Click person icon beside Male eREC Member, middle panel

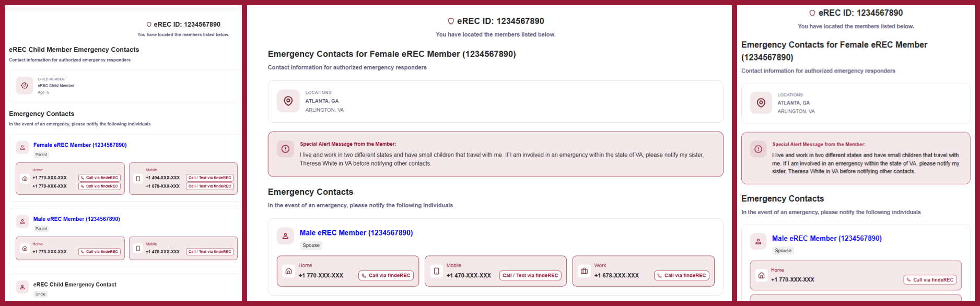(285, 236)
